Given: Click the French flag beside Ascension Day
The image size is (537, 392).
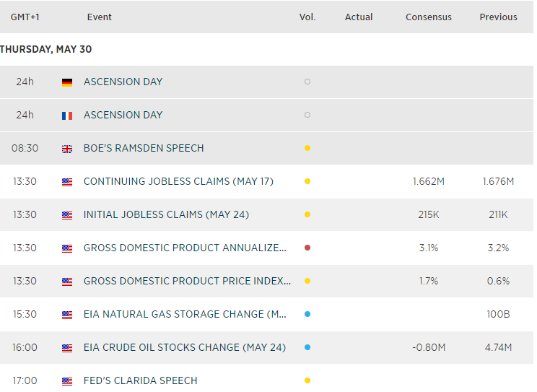Looking at the screenshot, I should 67,116.
